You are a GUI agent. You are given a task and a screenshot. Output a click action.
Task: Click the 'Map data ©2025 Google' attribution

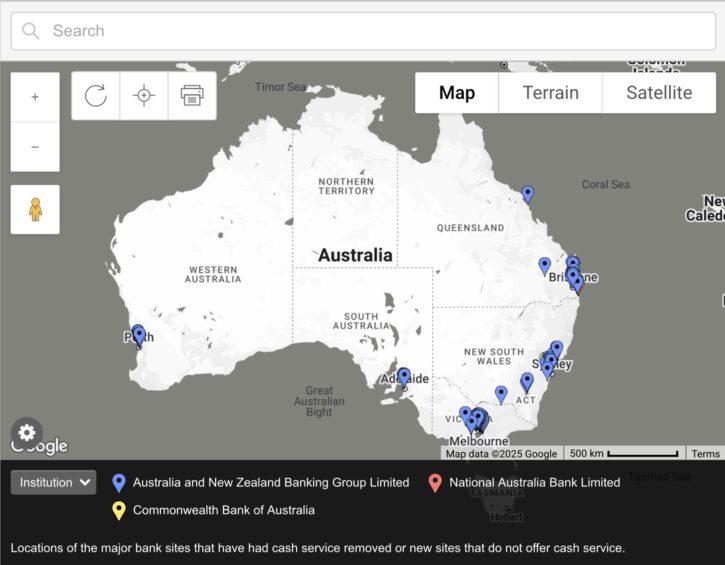click(501, 454)
